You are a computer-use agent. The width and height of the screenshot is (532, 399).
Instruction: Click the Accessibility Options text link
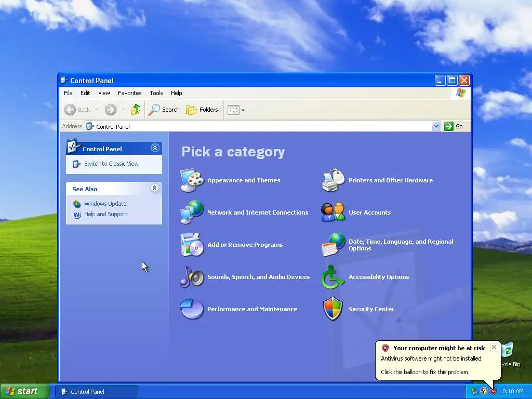tap(379, 277)
